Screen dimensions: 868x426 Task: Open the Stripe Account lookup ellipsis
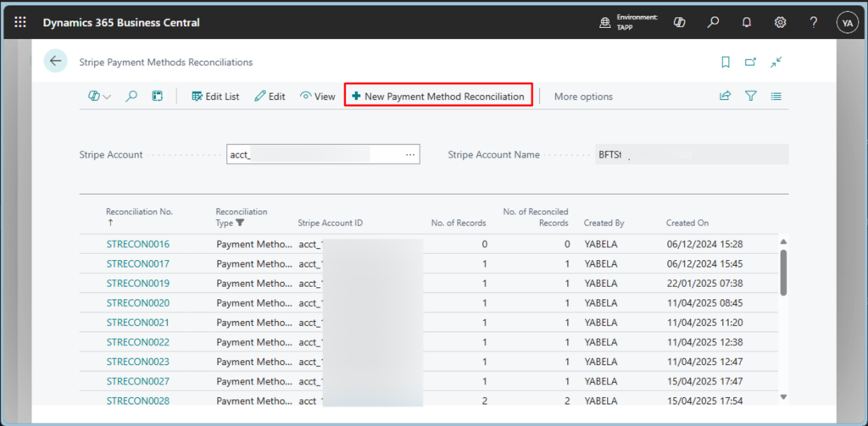(x=410, y=155)
